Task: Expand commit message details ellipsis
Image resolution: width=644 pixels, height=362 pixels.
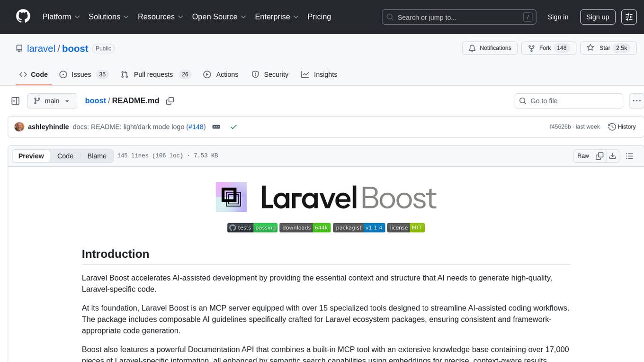Action: [216, 127]
